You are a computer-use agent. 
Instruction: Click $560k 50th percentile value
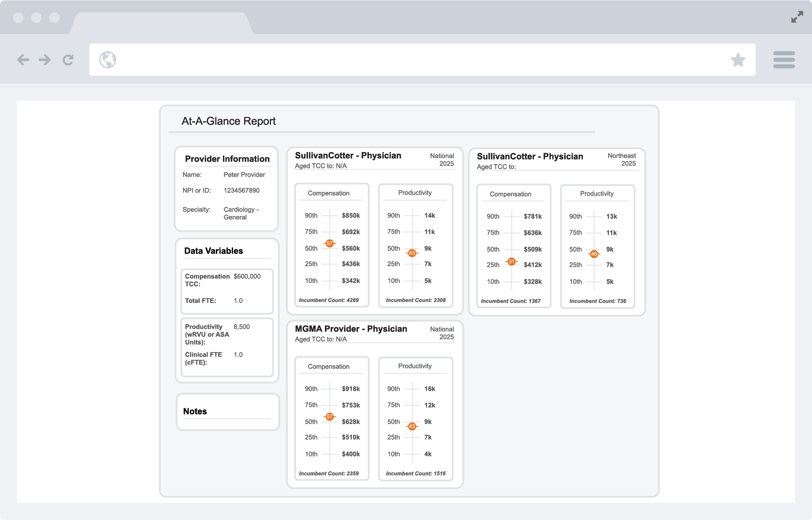tap(351, 249)
